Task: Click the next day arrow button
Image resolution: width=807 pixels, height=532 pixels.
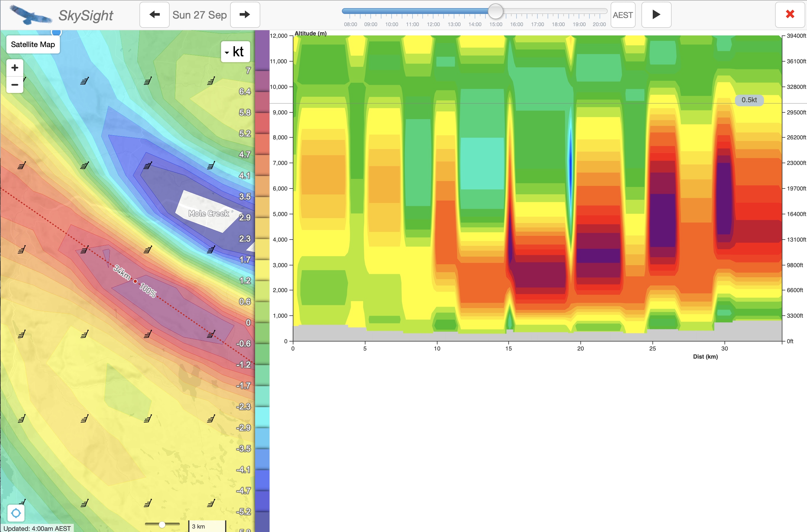Action: (x=245, y=15)
